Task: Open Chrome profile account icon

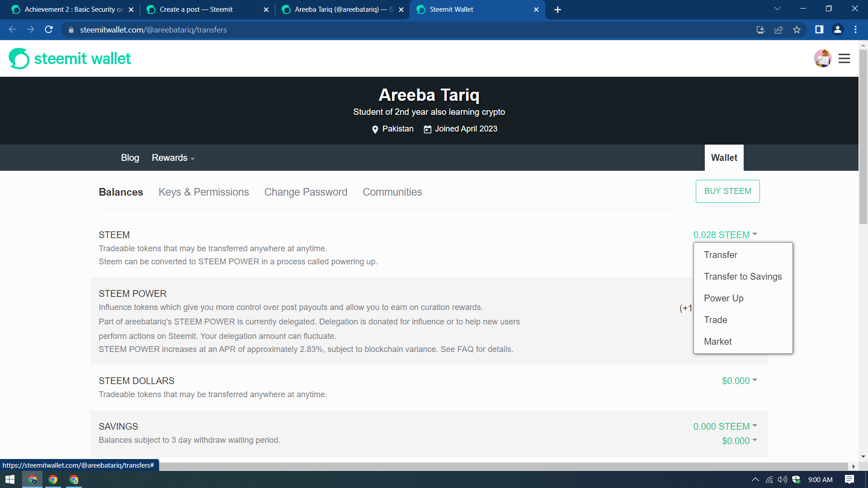Action: [x=837, y=30]
